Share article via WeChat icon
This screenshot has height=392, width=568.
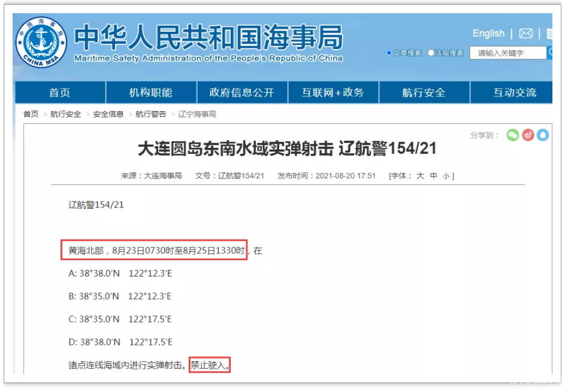click(512, 135)
